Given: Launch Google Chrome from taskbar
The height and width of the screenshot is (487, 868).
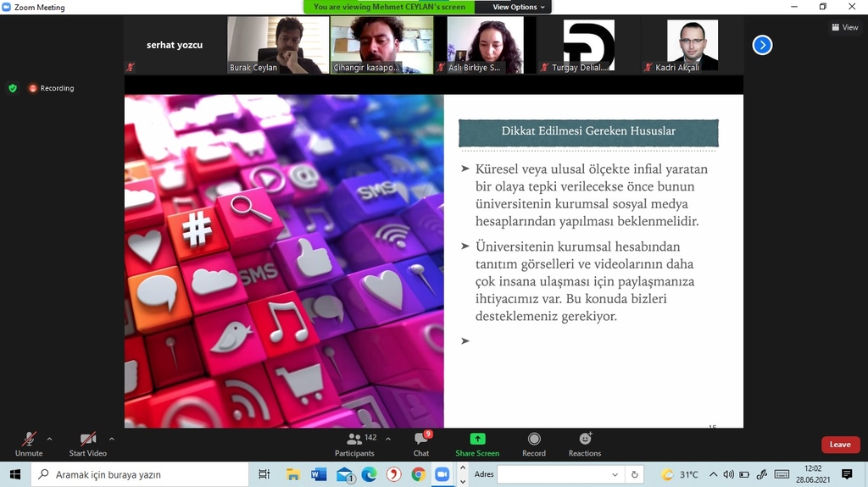Looking at the screenshot, I should (x=419, y=474).
